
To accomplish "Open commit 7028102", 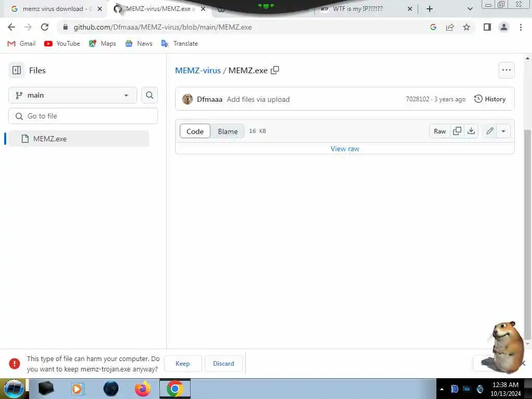I will tap(417, 99).
